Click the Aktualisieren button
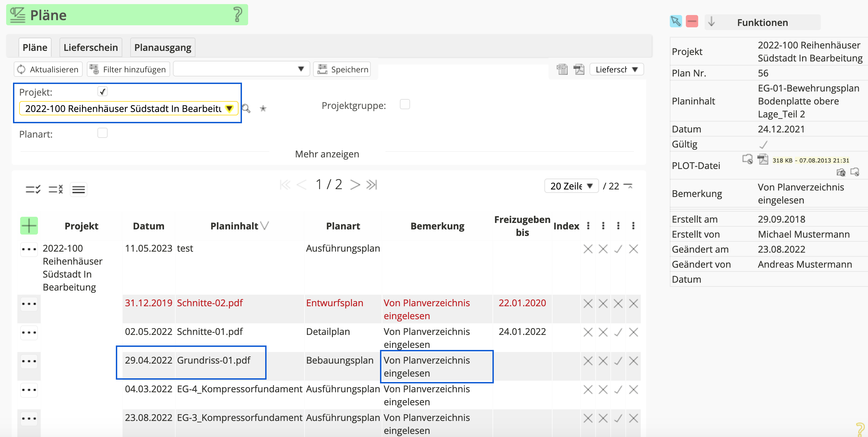This screenshot has width=868, height=437. 48,69
